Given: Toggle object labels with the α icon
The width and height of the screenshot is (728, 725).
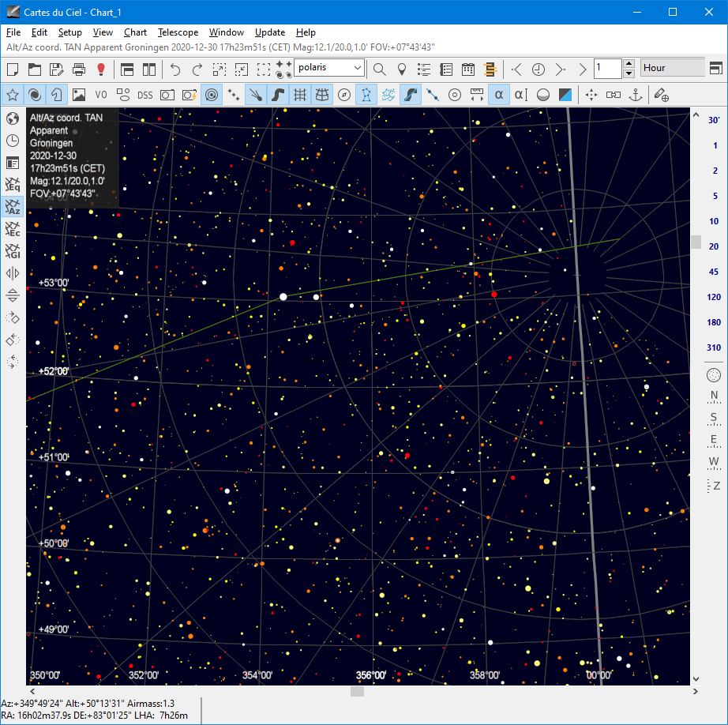Looking at the screenshot, I should 499,96.
